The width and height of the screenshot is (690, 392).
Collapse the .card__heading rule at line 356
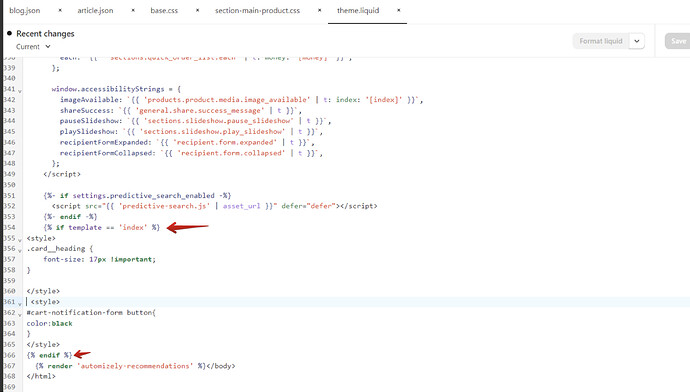click(x=20, y=250)
